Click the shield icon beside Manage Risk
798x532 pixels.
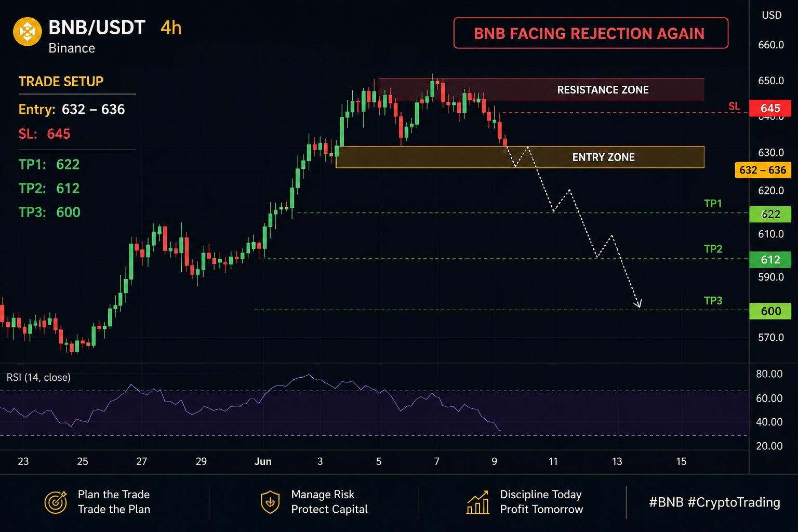click(270, 502)
